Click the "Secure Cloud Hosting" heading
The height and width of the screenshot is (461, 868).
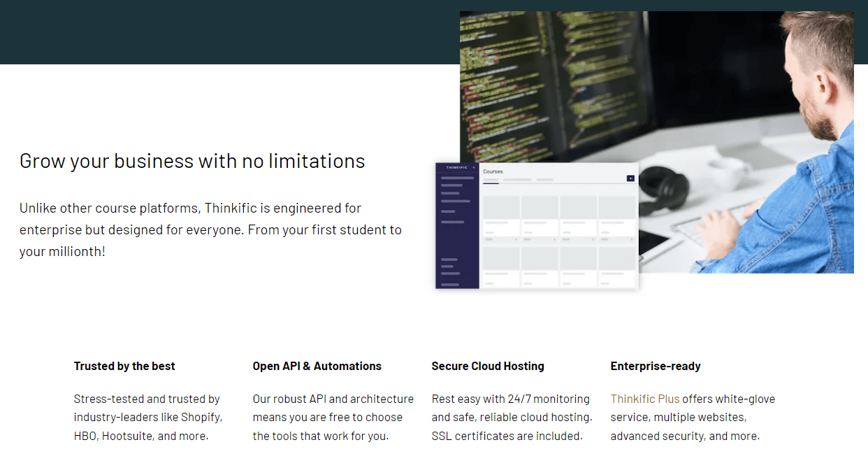[488, 366]
